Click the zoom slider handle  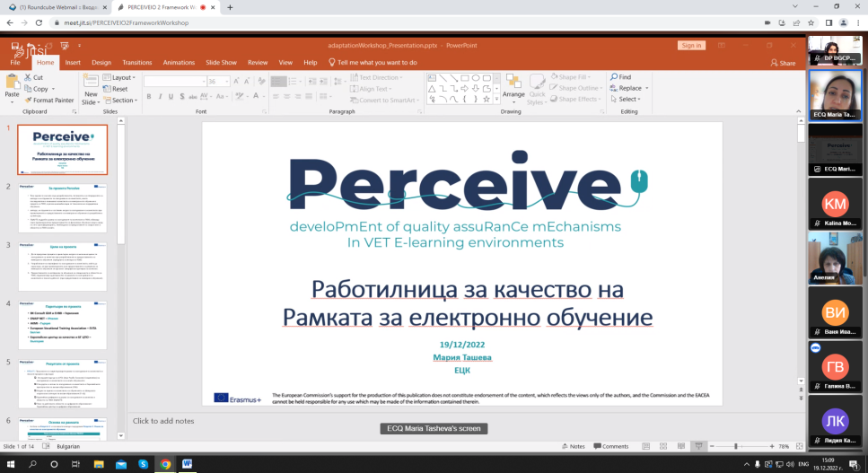click(736, 446)
